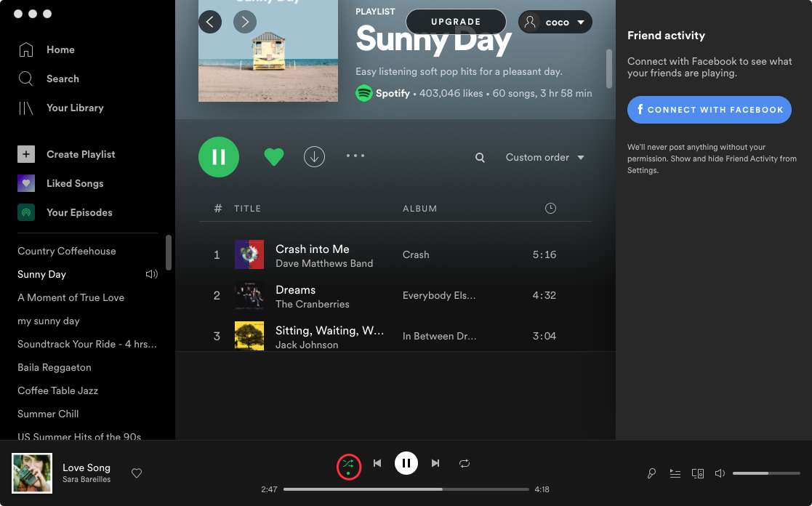This screenshot has width=812, height=506.
Task: Open artist Dave Matthews Band
Action: pyautogui.click(x=324, y=264)
